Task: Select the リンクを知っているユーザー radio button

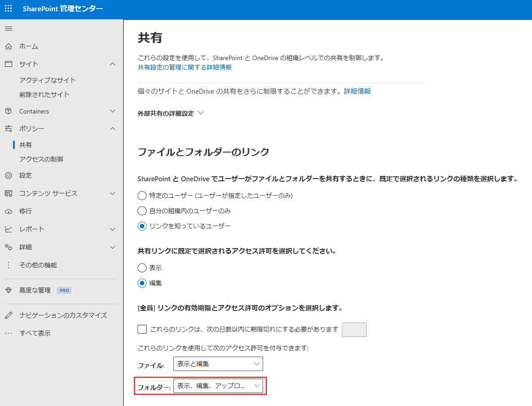Action: 142,226
